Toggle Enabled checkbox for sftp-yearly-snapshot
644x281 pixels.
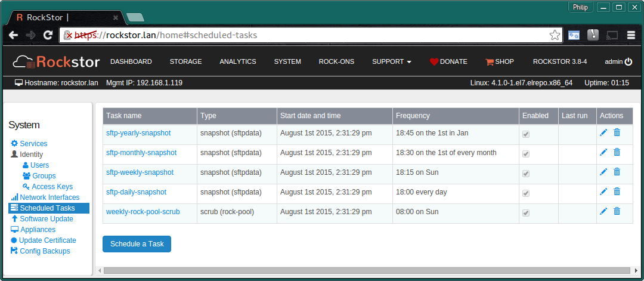pyautogui.click(x=526, y=134)
